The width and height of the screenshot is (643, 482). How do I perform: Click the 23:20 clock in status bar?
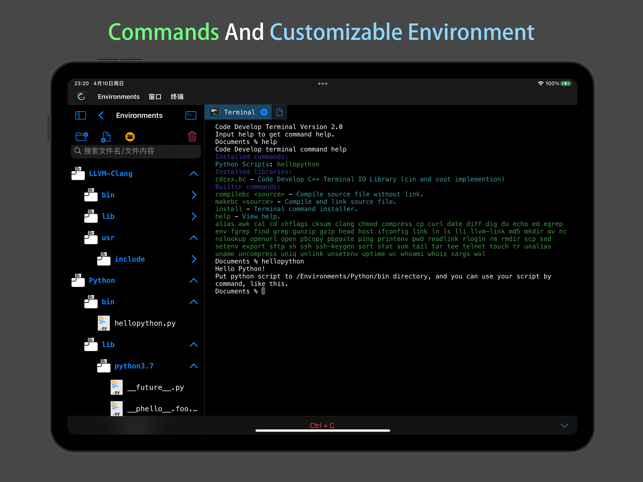click(81, 84)
